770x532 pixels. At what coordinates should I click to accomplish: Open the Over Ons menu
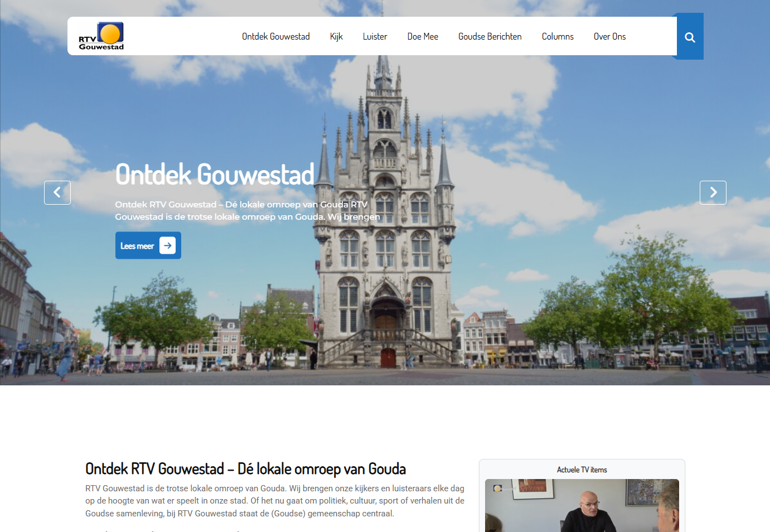click(x=609, y=36)
